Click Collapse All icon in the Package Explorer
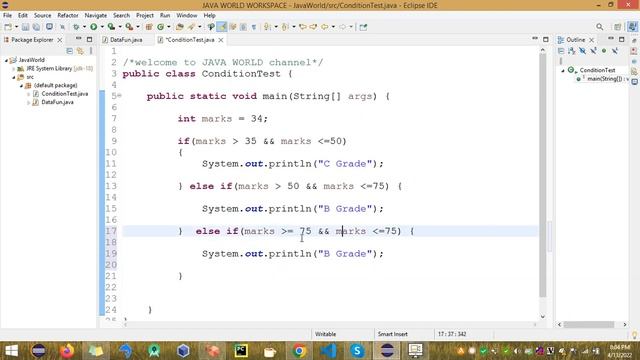 69,51
